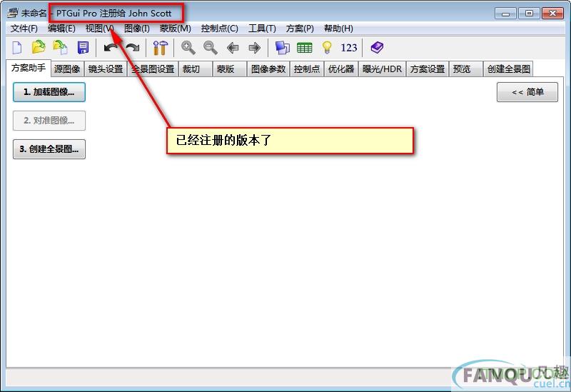The image size is (571, 392).
Task: Switch to the 曝光/HDR tab
Action: pyautogui.click(x=383, y=69)
